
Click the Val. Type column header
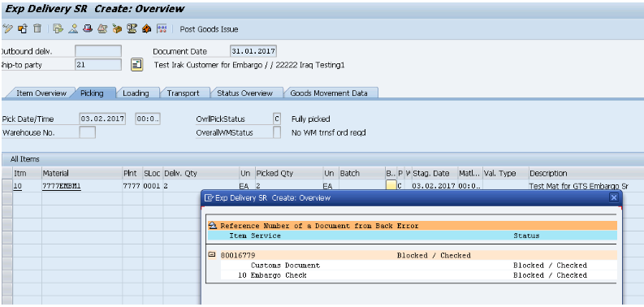pyautogui.click(x=506, y=174)
